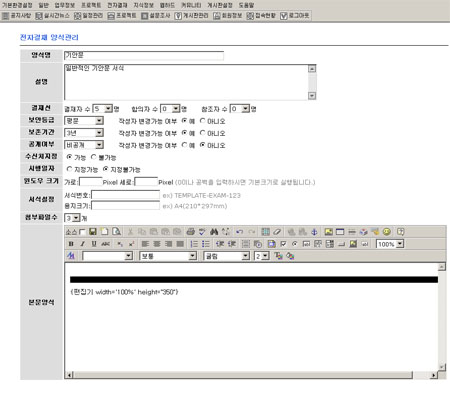
Task: Click the binoculars find icon
Action: coord(214,232)
